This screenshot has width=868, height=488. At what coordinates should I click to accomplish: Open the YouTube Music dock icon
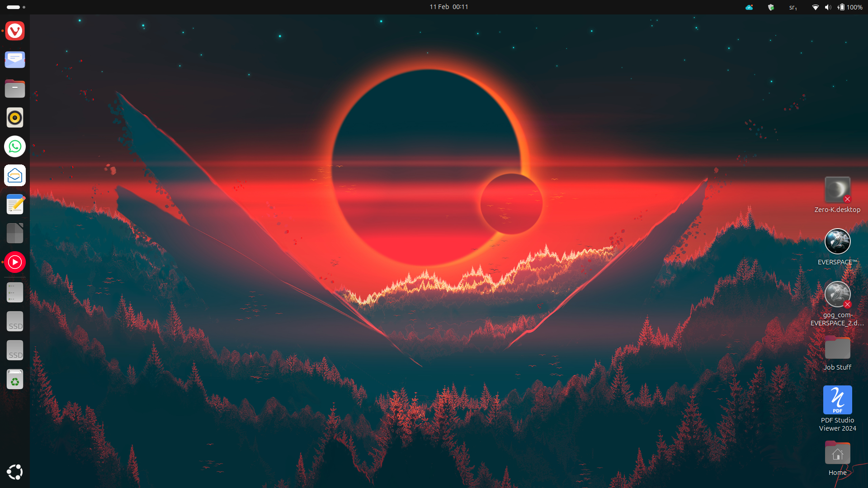click(15, 263)
